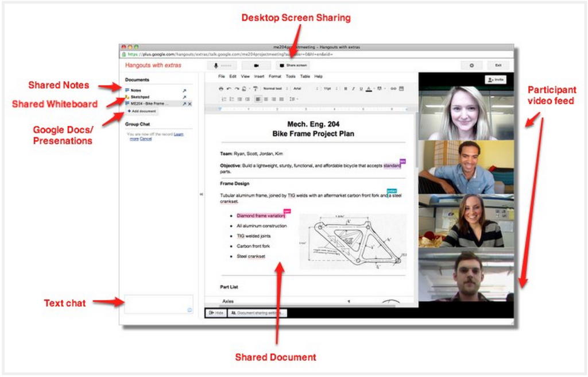Click the woman in striped sweater's video feed

[x=466, y=221]
